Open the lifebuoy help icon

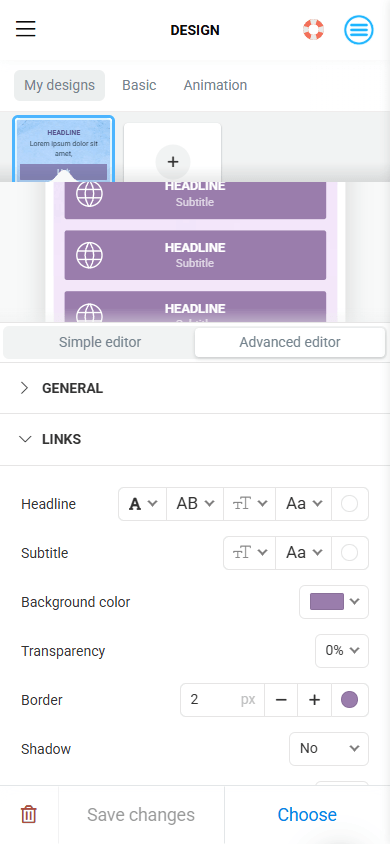(313, 30)
